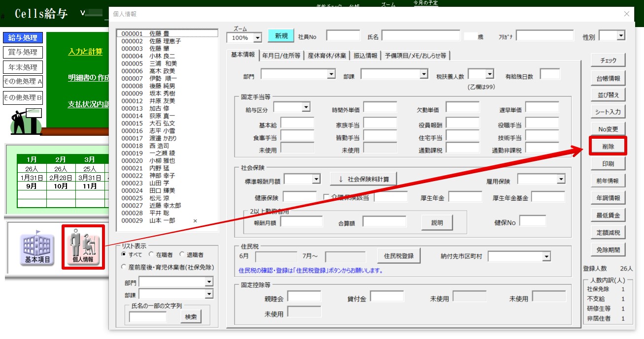644x339 pixels.
Task: Click the 個人情報 icon
Action: coord(83,247)
